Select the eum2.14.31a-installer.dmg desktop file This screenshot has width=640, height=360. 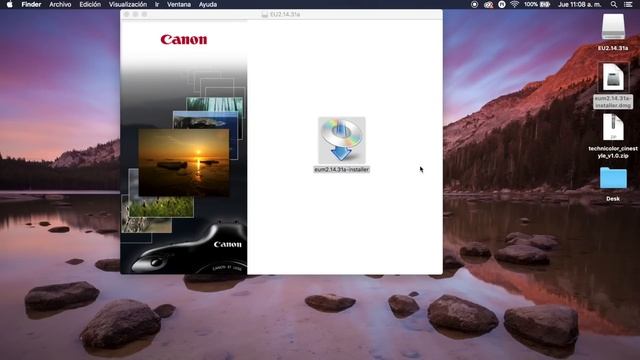tap(613, 77)
